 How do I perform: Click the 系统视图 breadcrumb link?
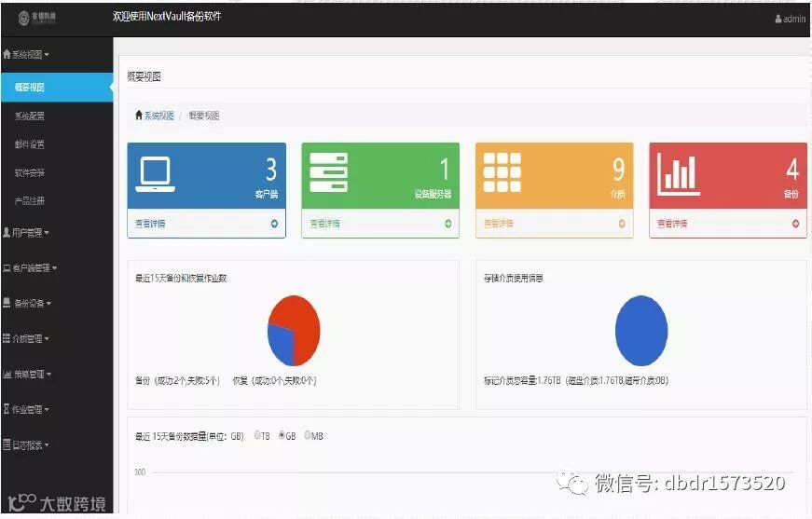pos(159,116)
